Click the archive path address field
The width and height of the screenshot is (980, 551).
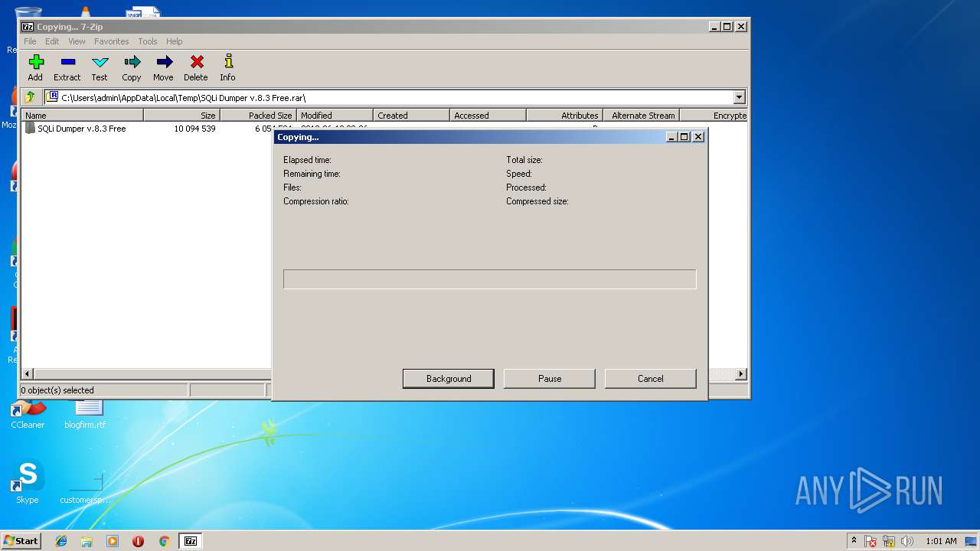pos(389,97)
